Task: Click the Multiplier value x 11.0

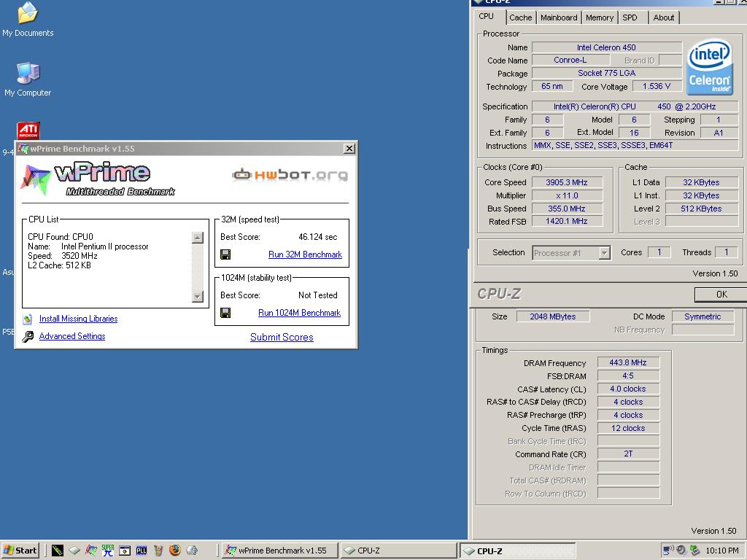Action: pos(567,195)
